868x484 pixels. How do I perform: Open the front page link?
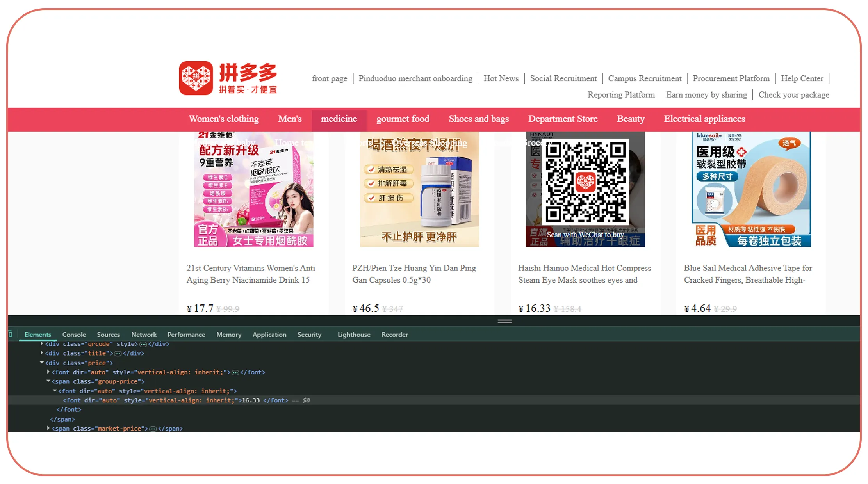330,78
